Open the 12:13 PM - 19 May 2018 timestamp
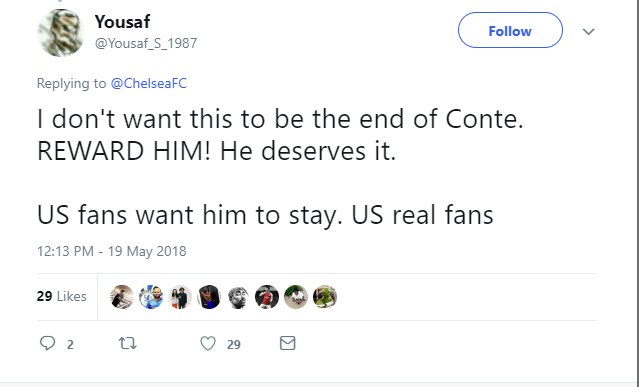Viewport: 639px width, 387px height. click(x=112, y=251)
